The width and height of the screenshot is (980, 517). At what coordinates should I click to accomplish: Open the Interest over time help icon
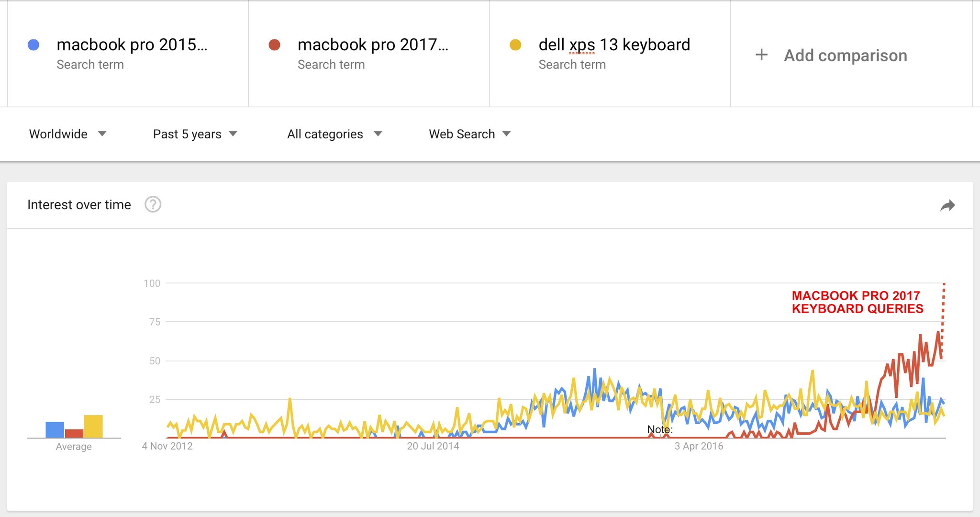click(153, 204)
